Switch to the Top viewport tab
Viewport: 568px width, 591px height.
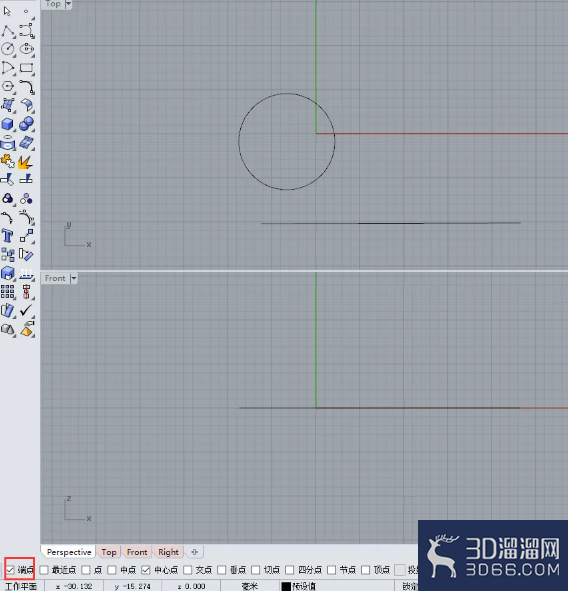[x=109, y=552]
